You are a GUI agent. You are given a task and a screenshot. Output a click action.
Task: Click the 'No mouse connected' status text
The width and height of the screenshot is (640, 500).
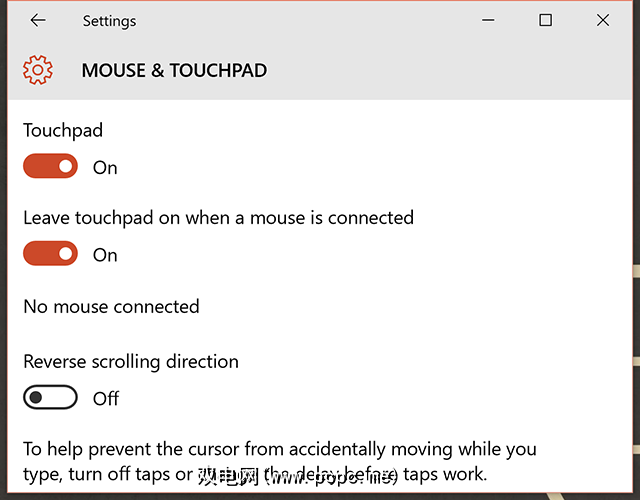click(x=111, y=306)
